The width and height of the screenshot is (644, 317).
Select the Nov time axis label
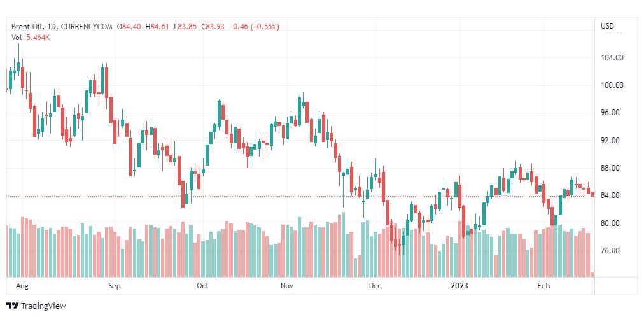(286, 286)
